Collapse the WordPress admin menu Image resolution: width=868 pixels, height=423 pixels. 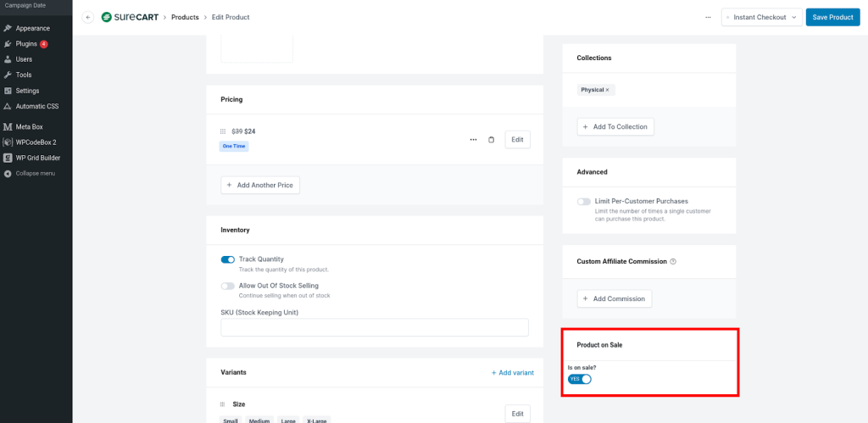34,173
